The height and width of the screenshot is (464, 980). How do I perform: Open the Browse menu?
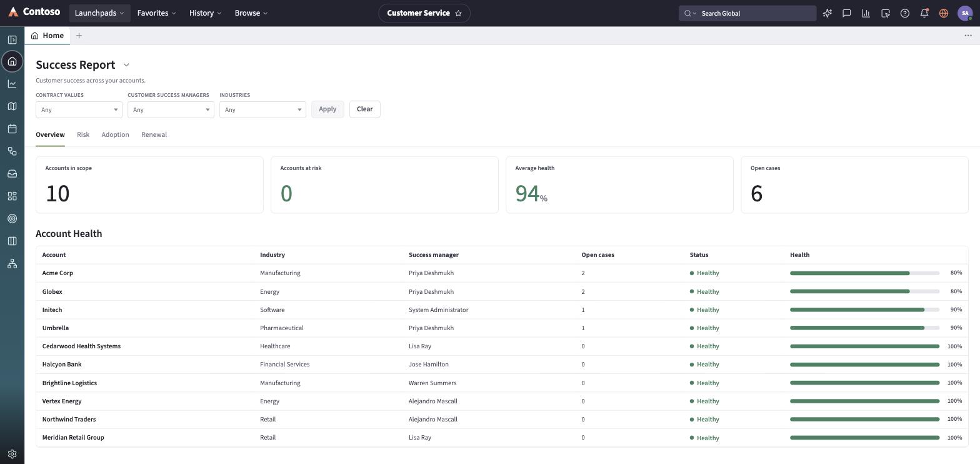click(x=251, y=13)
